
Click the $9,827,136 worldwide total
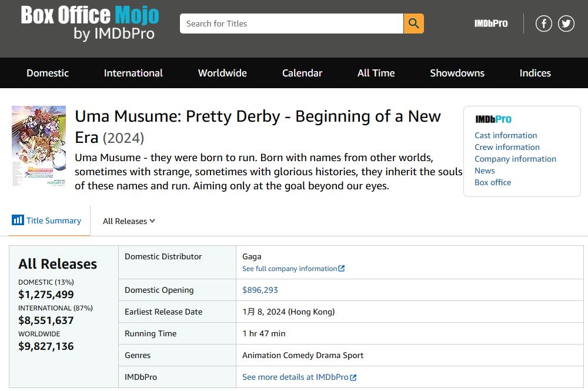pos(46,346)
